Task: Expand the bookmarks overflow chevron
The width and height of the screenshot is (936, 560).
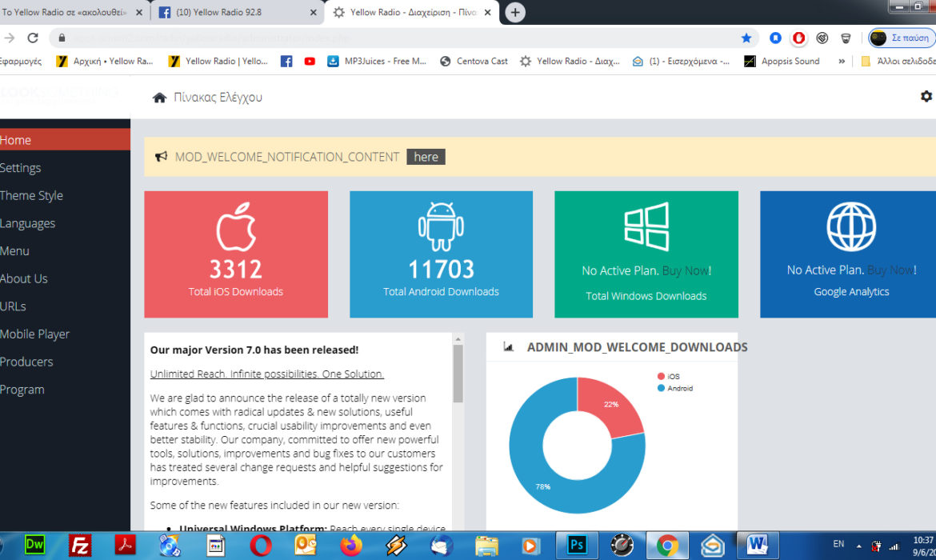Action: (x=842, y=61)
